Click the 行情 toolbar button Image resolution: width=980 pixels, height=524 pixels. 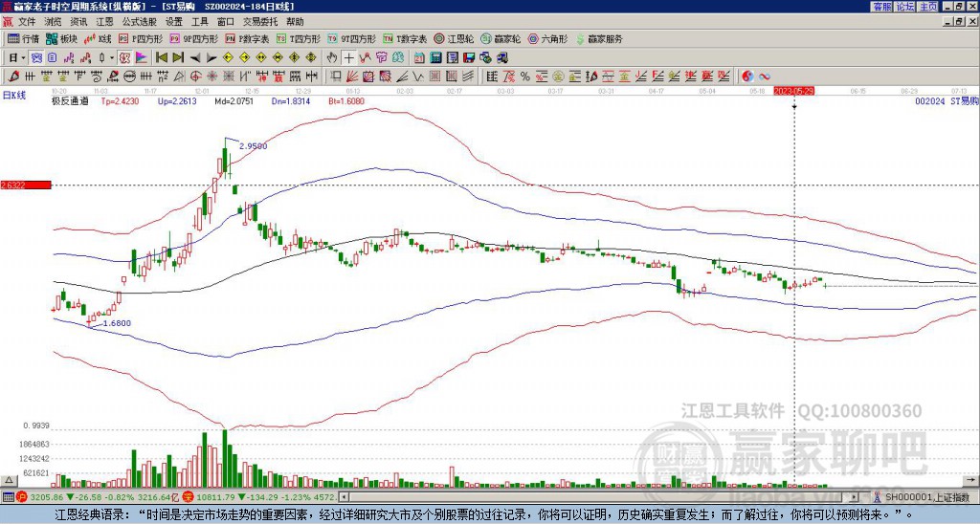pos(24,38)
